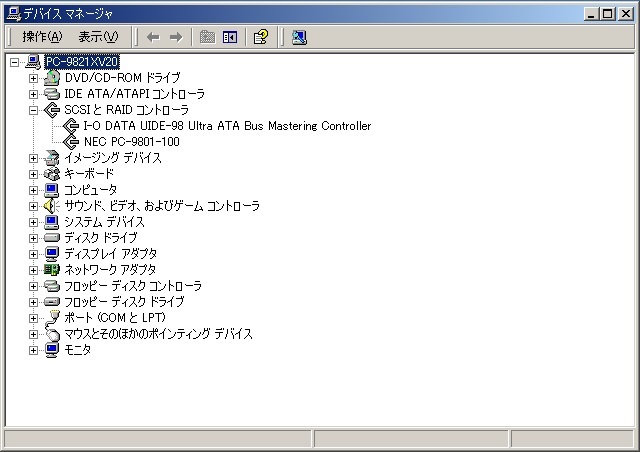640x452 pixels.
Task: Expand the ディスプレイ アダプタ node
Action: (x=33, y=254)
